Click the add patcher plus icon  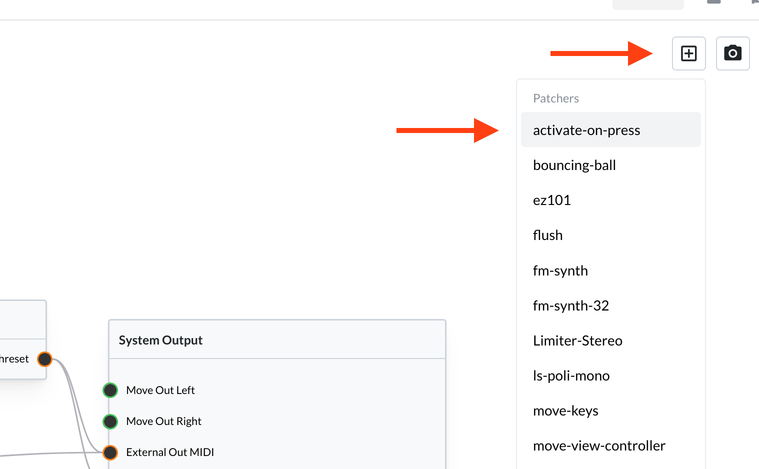pyautogui.click(x=689, y=53)
